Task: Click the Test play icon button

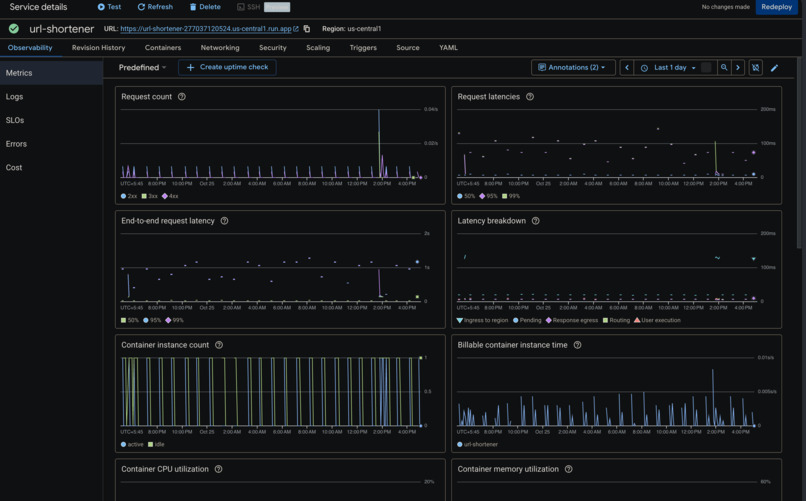Action: point(101,7)
